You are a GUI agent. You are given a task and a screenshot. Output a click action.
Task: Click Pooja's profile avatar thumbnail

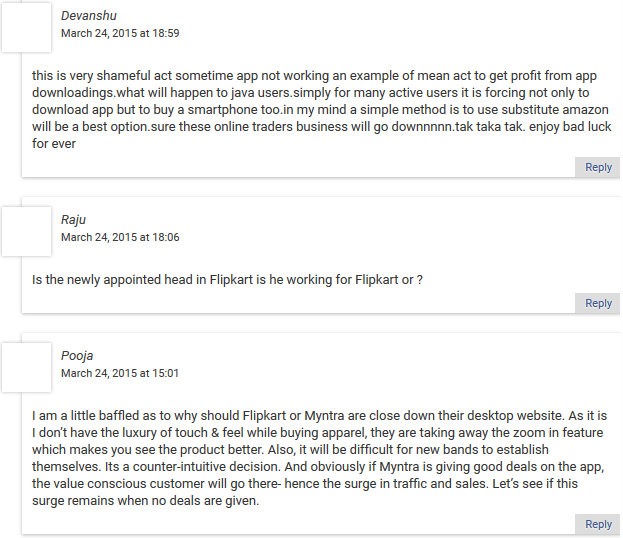pos(27,365)
